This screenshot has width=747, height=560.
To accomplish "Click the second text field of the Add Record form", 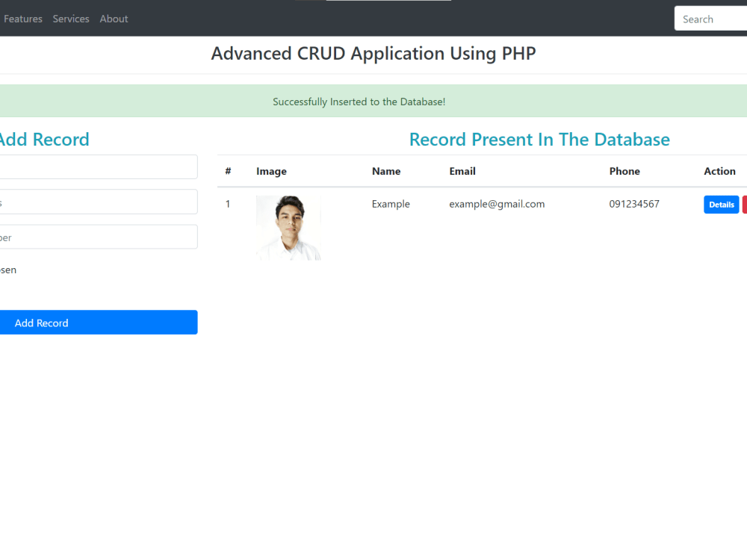I will click(x=99, y=201).
